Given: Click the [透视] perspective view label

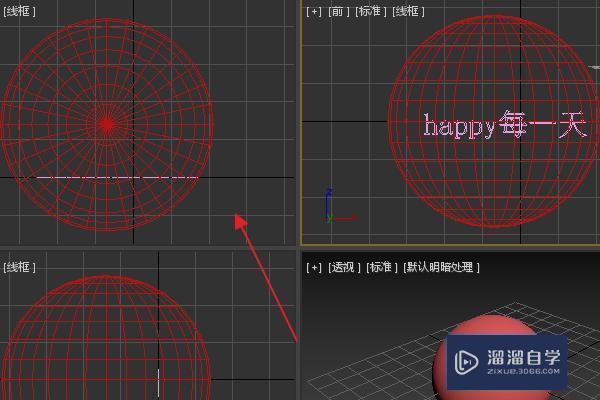Looking at the screenshot, I should (344, 267).
